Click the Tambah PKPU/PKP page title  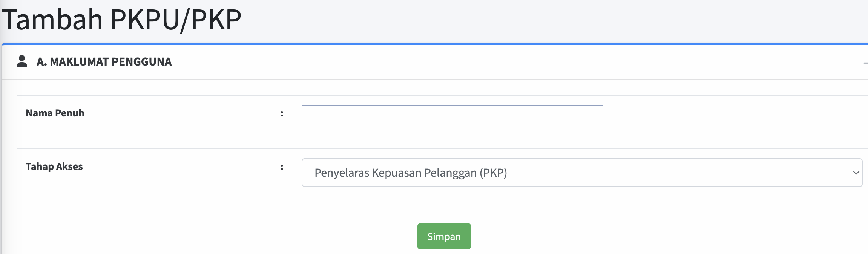click(x=121, y=20)
